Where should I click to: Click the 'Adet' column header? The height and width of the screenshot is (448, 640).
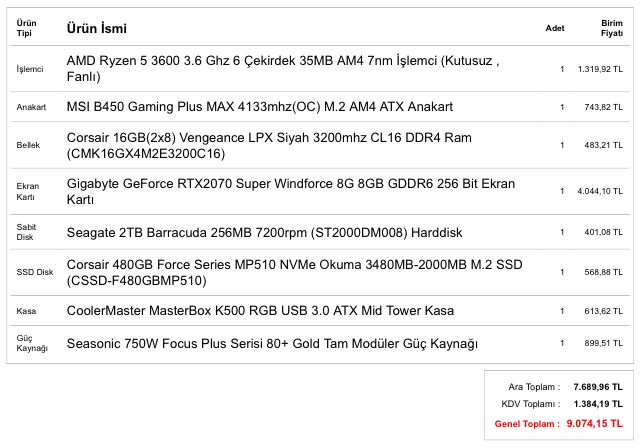[555, 28]
